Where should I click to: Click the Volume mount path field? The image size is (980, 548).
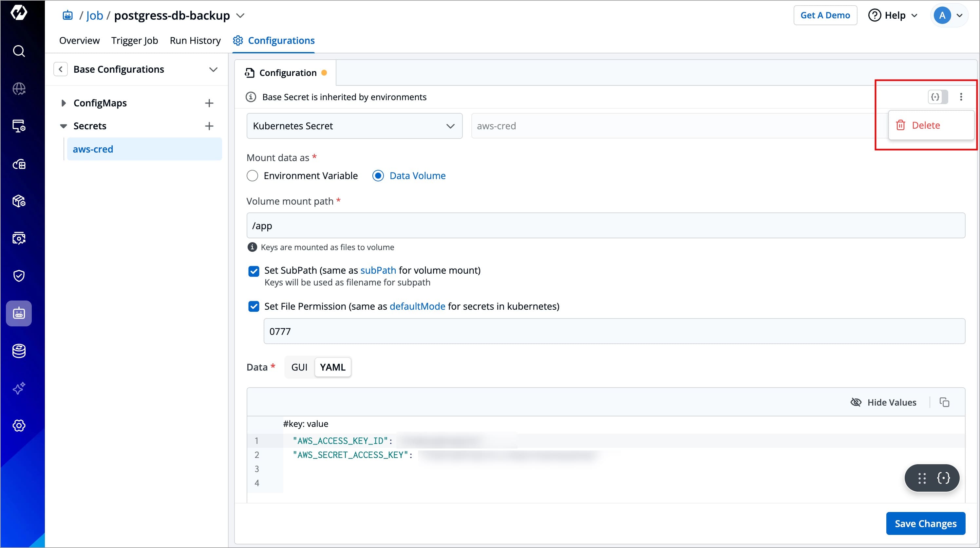pos(605,226)
